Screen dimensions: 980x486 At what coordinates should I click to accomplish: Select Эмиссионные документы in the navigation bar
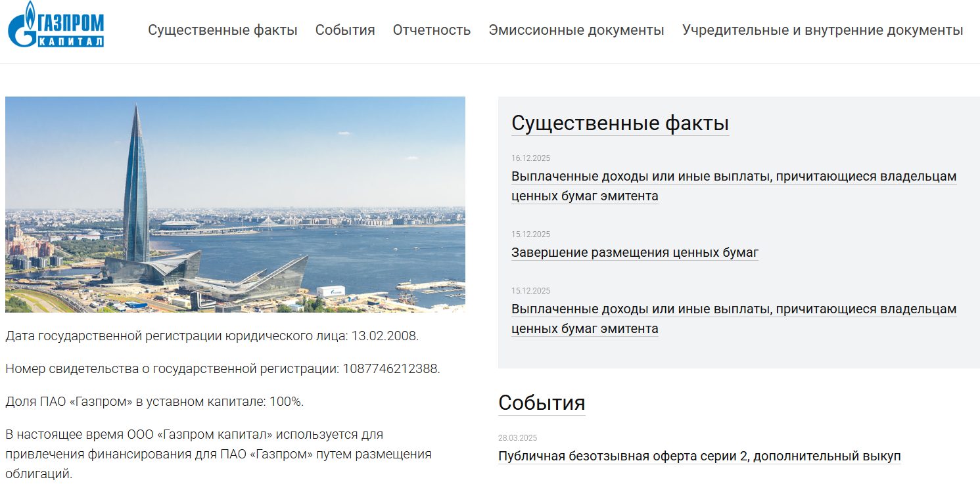click(576, 30)
